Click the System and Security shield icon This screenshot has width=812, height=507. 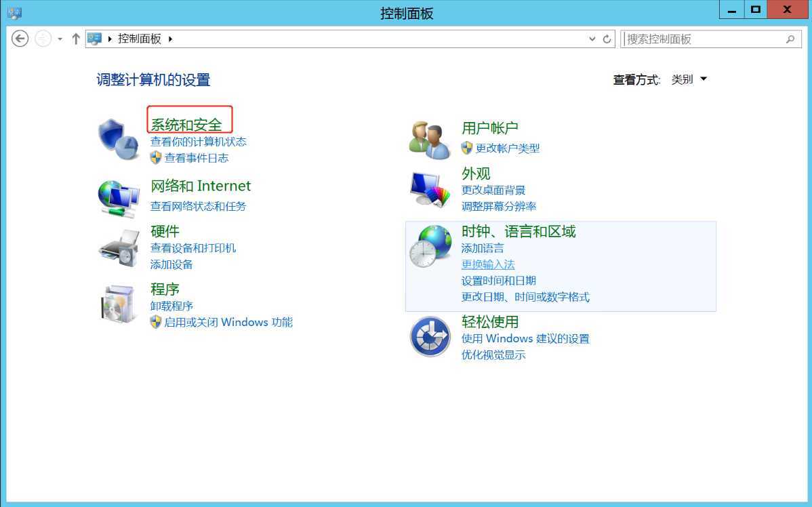[x=119, y=139]
